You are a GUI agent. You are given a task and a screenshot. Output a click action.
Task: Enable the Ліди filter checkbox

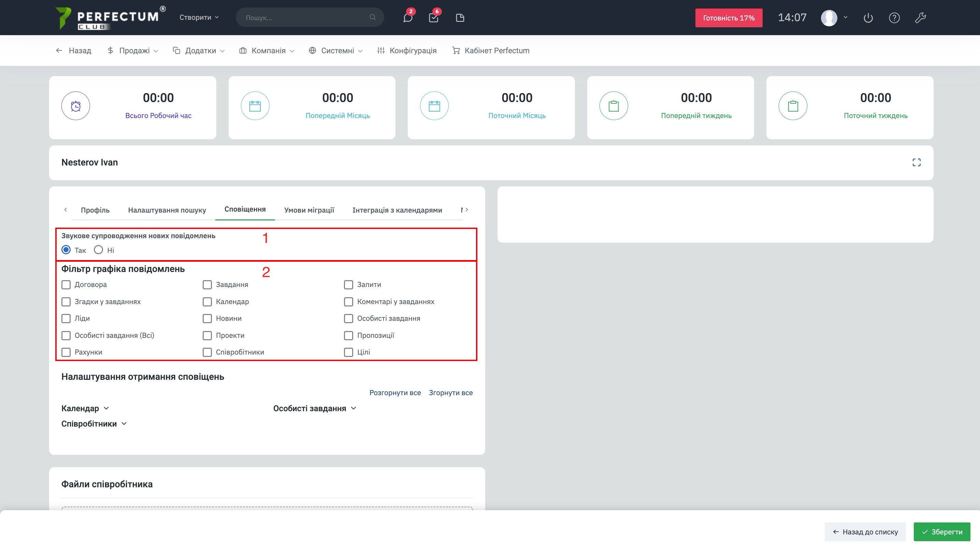(66, 318)
